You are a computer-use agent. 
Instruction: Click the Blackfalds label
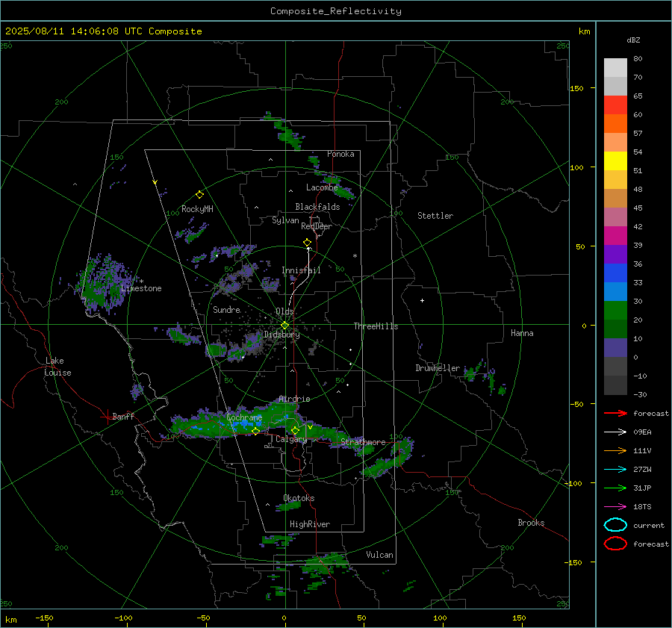317,207
